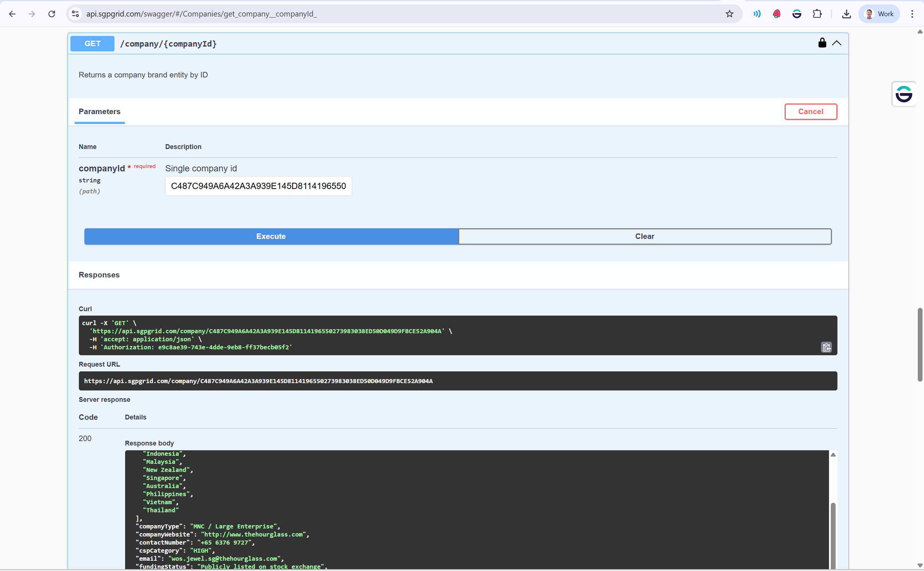Cancel the try-it-out mode
Viewport: 924px width, 571px height.
coord(810,112)
